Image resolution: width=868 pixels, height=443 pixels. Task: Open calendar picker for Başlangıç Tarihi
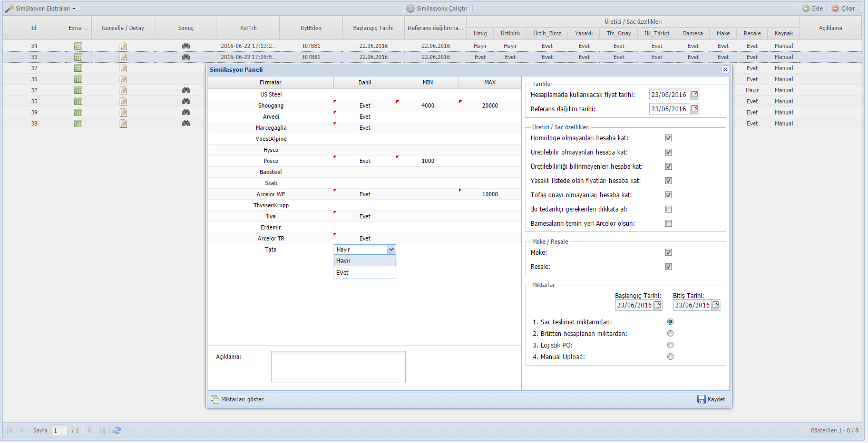pos(658,305)
